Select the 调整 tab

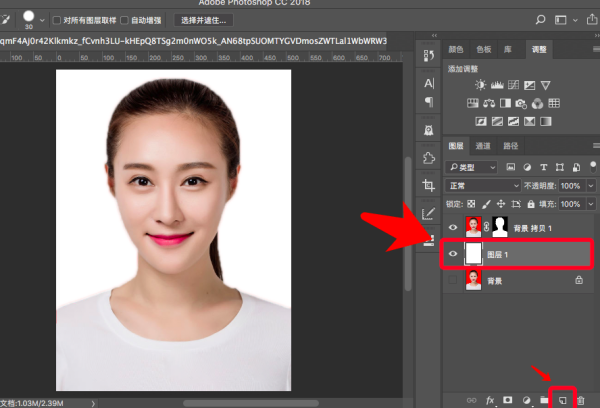tap(539, 49)
